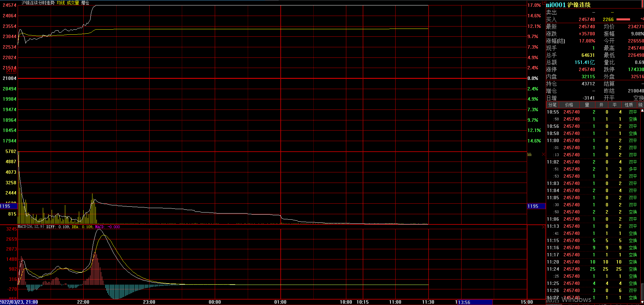Screen dimensions: 644x305
Task: Click the 价格 column header
Action: tap(569, 105)
